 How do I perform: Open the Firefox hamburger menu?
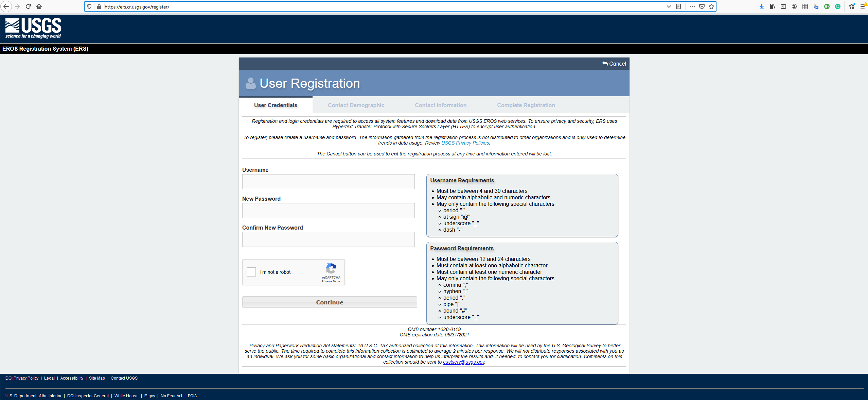(862, 6)
